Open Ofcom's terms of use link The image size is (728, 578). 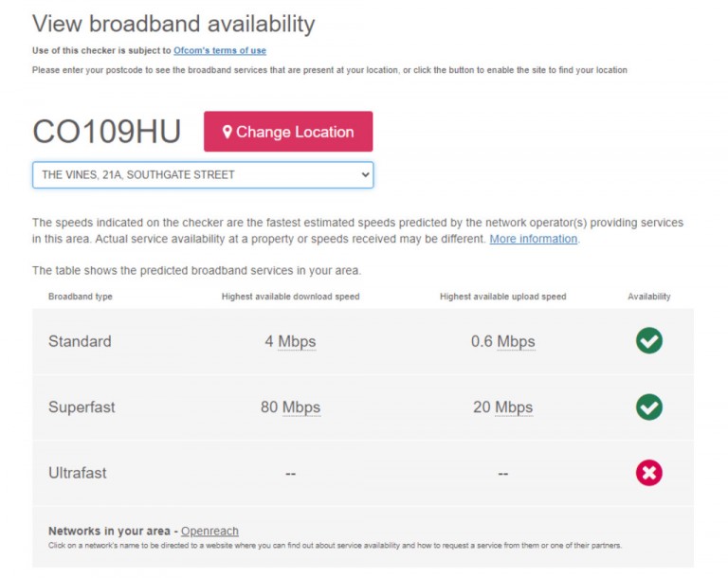(x=220, y=50)
